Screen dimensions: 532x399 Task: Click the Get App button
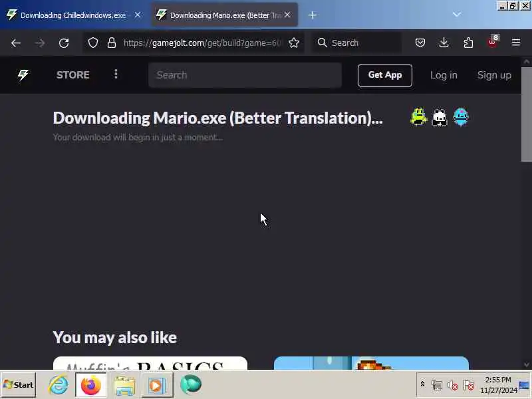tap(385, 75)
